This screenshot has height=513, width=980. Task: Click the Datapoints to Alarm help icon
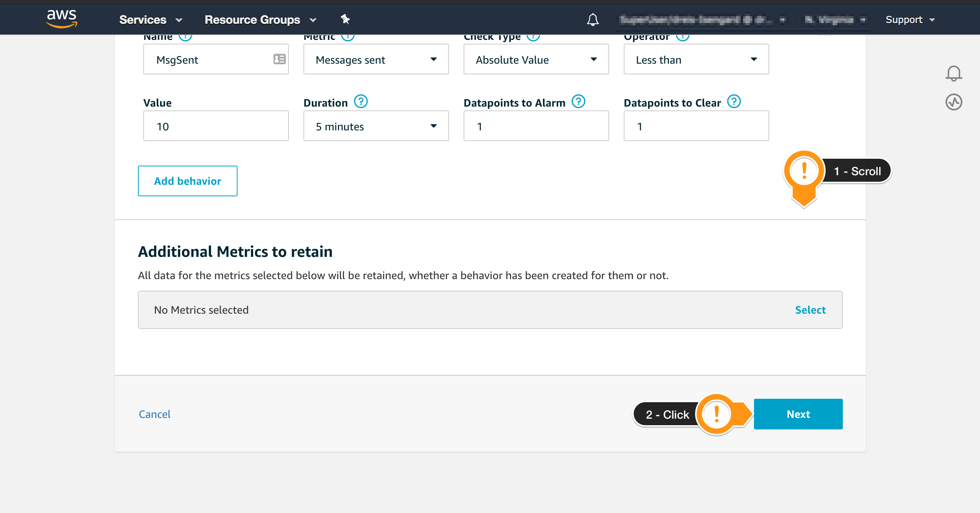point(578,102)
